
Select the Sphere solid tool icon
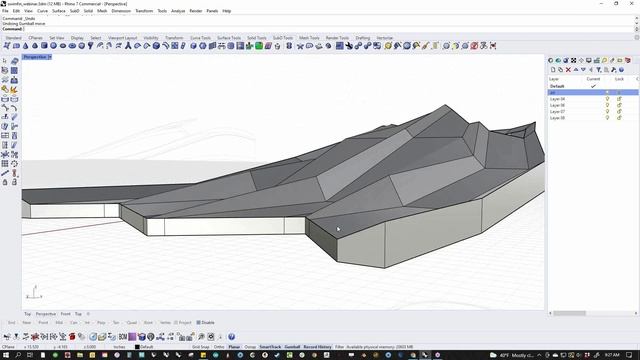53,46
